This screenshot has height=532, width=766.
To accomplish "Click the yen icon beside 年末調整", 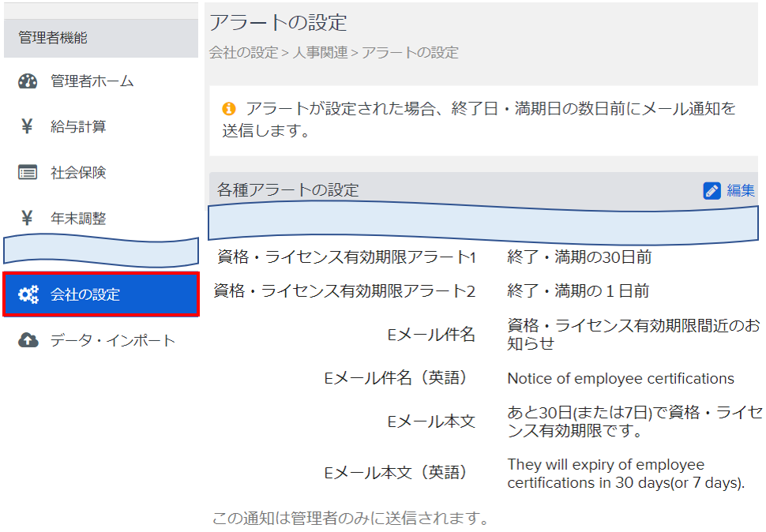I will 28,218.
